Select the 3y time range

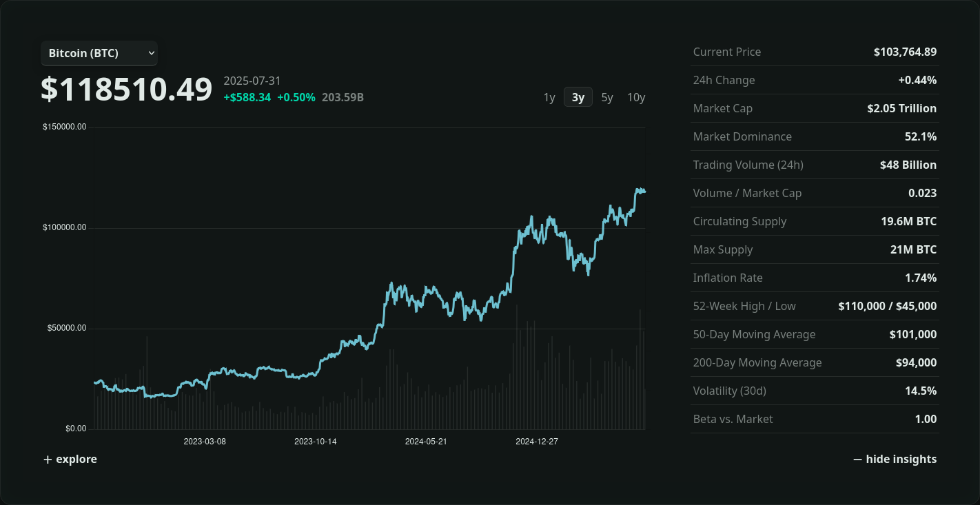578,97
